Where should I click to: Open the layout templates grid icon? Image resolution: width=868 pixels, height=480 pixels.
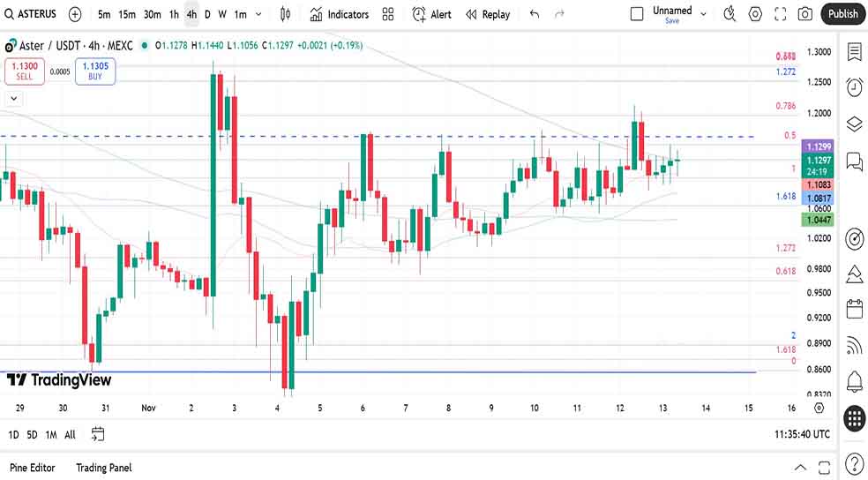coord(388,14)
